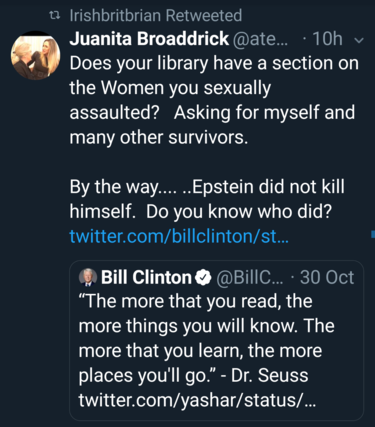
Task: Open the tweet author's round profile photo
Action: click(x=36, y=55)
